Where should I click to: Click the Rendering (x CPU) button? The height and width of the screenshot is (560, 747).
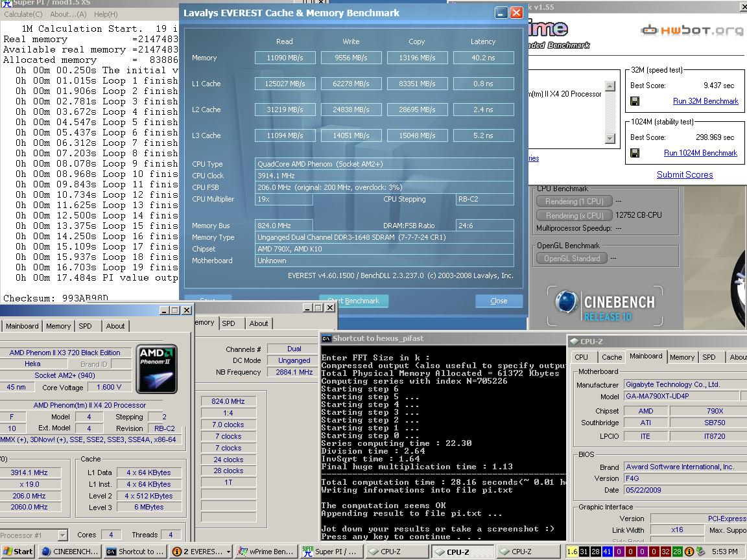(x=574, y=215)
